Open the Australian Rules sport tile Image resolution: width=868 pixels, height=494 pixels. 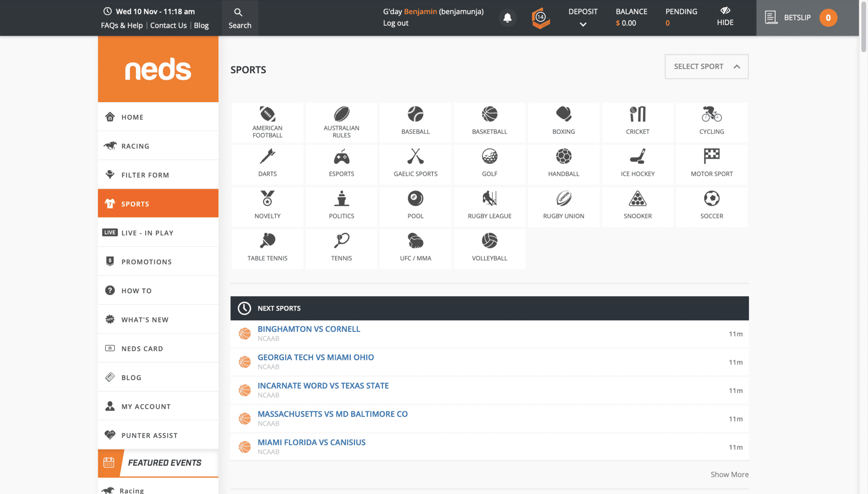pyautogui.click(x=342, y=122)
